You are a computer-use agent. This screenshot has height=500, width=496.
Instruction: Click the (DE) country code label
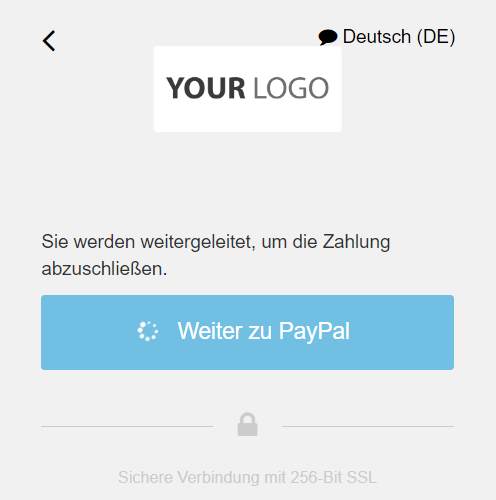point(436,37)
